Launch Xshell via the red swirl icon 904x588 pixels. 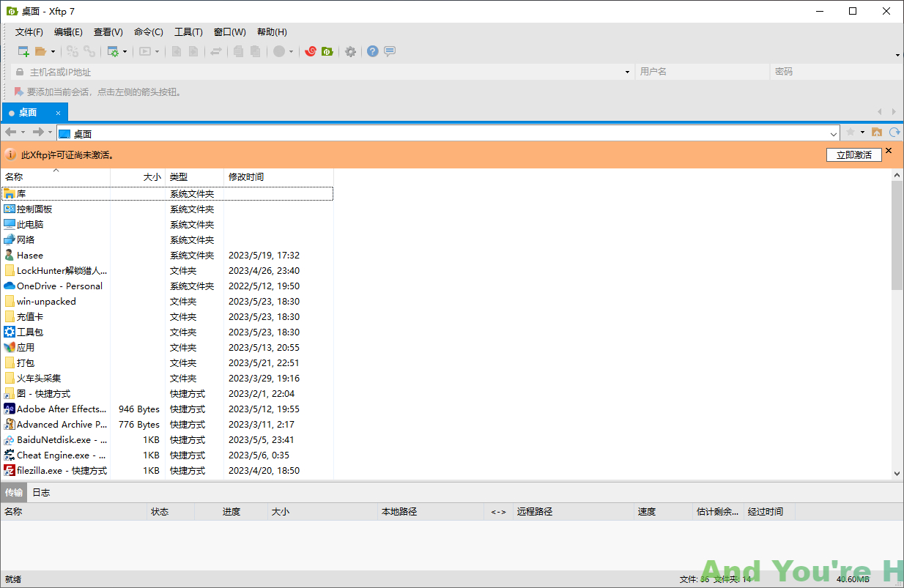pos(311,51)
